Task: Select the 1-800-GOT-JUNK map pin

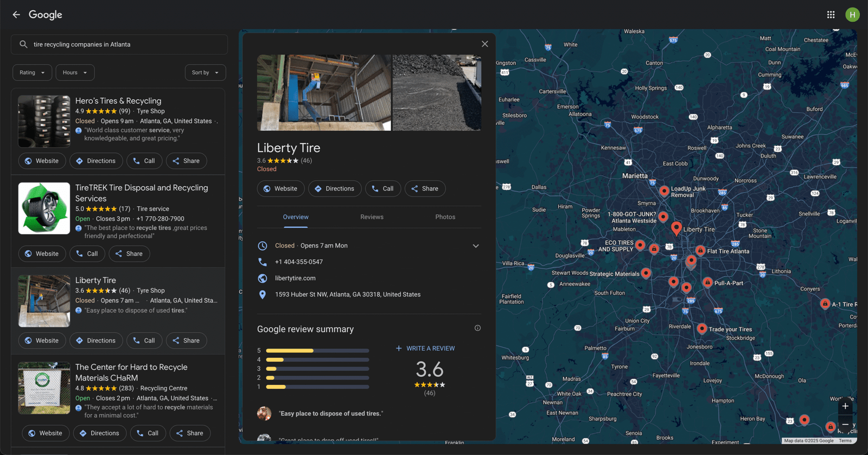Action: (x=663, y=217)
